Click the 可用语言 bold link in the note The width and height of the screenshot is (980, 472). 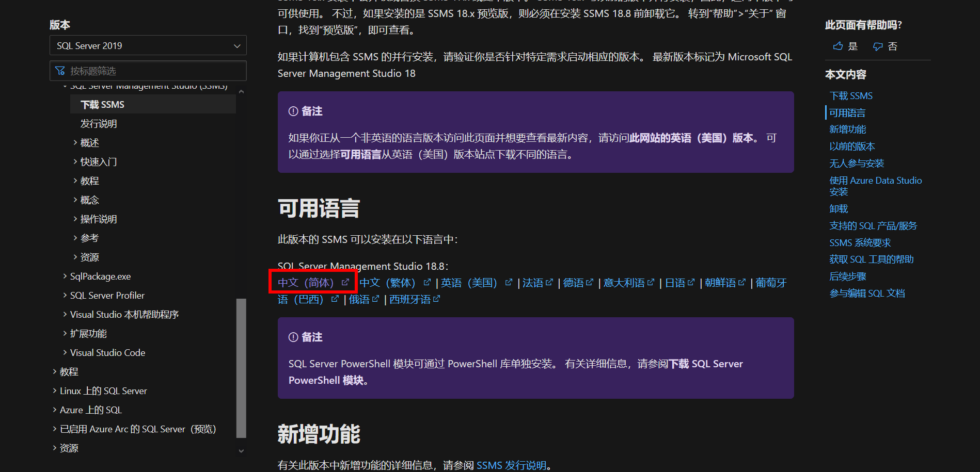[360, 154]
